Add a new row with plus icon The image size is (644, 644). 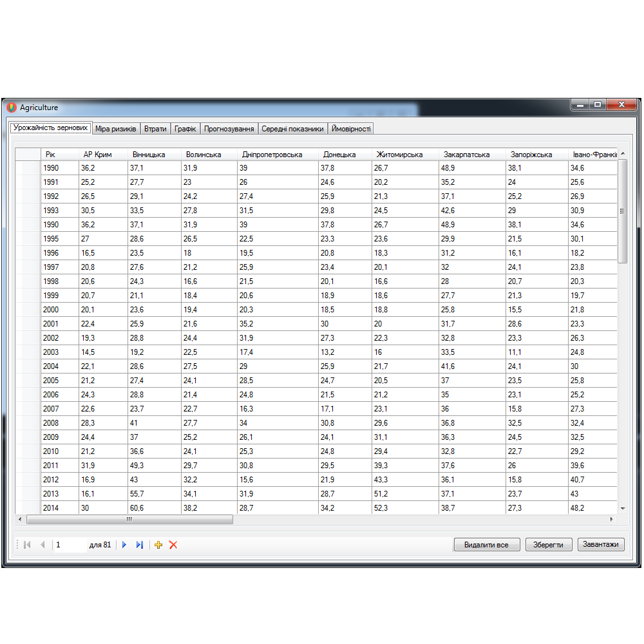pos(158,545)
